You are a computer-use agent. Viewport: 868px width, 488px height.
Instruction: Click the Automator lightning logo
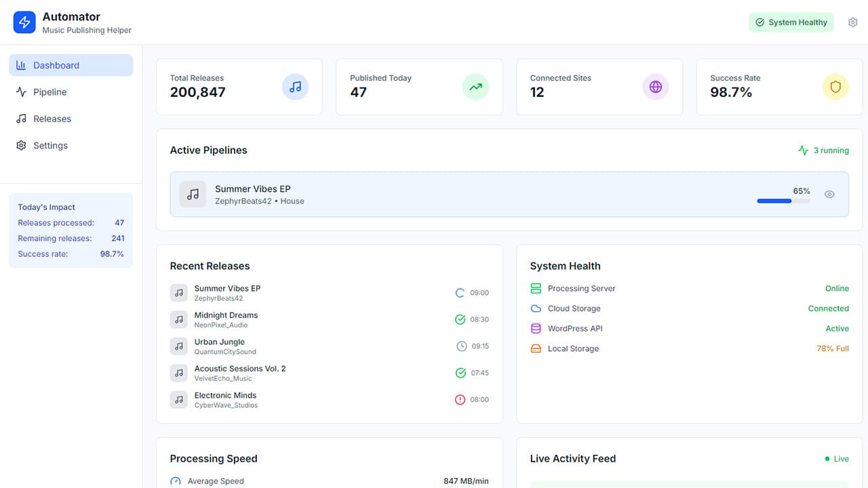pyautogui.click(x=24, y=22)
